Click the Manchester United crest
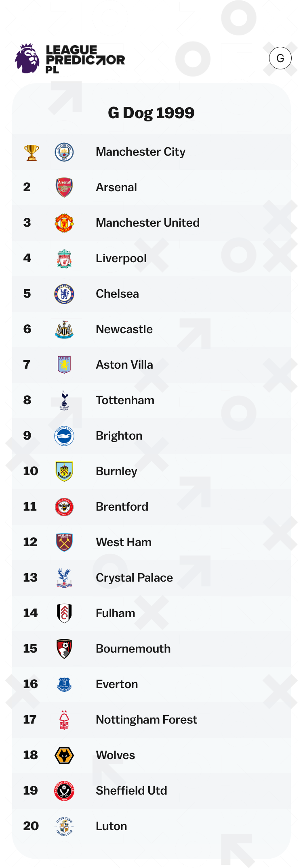 click(64, 223)
